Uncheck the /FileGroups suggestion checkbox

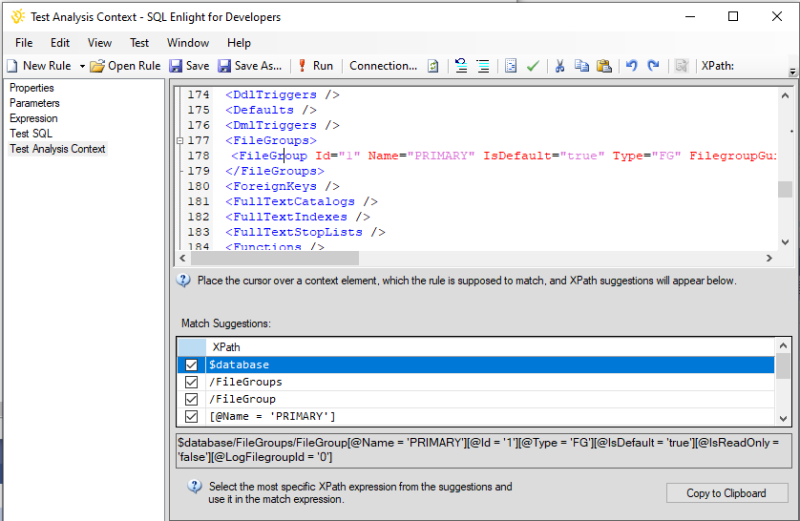click(191, 382)
